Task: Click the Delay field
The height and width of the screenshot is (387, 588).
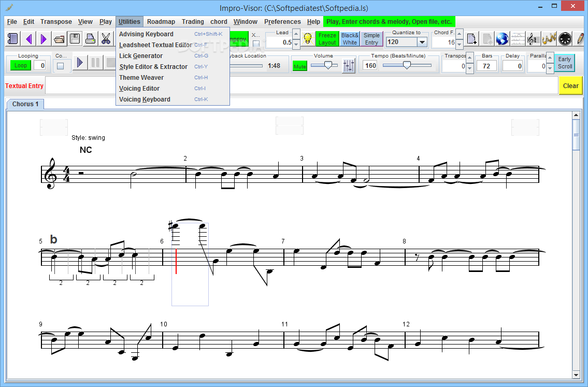Action: pyautogui.click(x=513, y=66)
